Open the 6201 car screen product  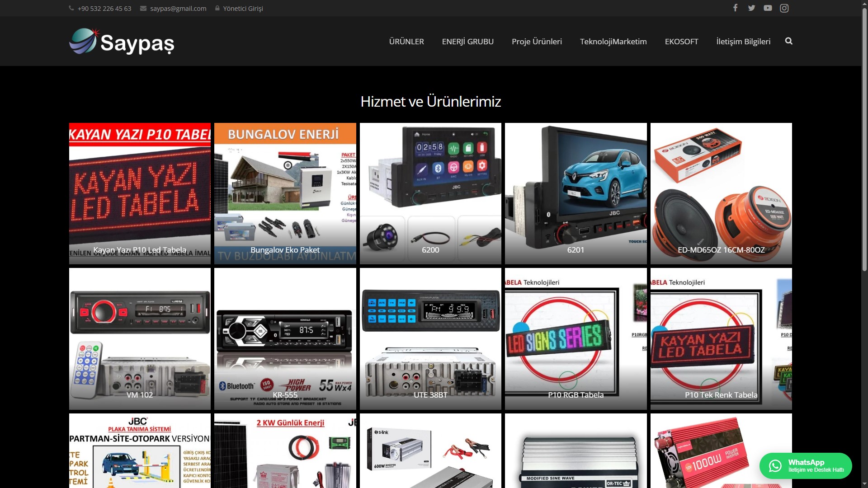pyautogui.click(x=576, y=193)
